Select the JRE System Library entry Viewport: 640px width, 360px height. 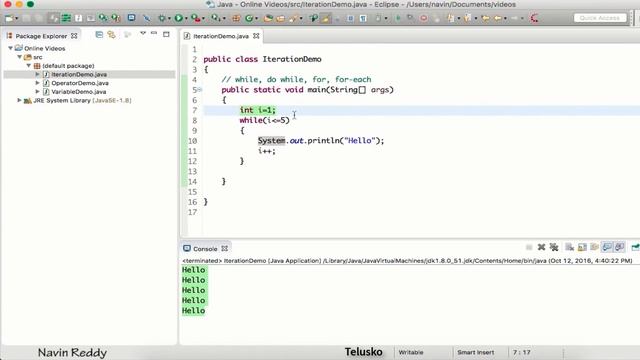(x=82, y=100)
